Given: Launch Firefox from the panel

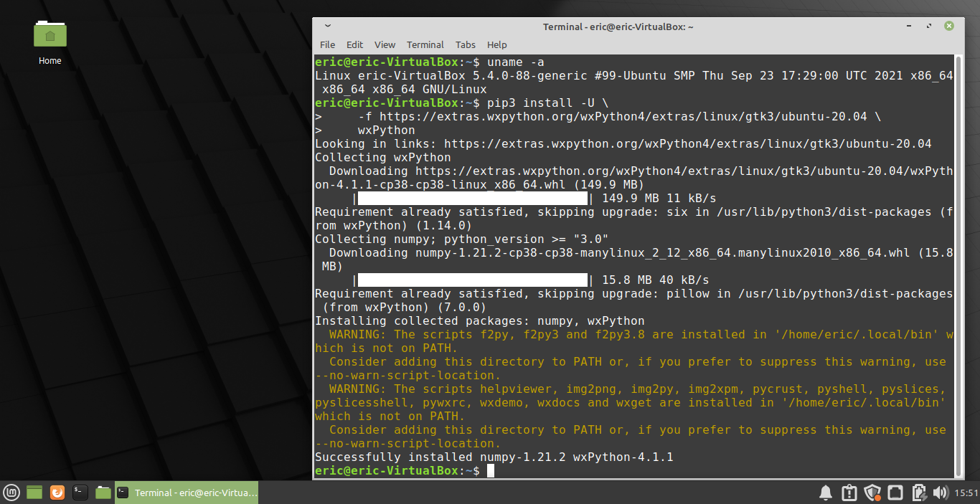Looking at the screenshot, I should pyautogui.click(x=57, y=493).
